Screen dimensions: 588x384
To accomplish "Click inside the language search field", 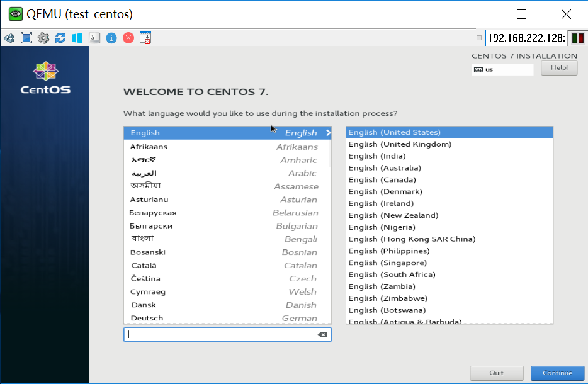I will click(220, 334).
